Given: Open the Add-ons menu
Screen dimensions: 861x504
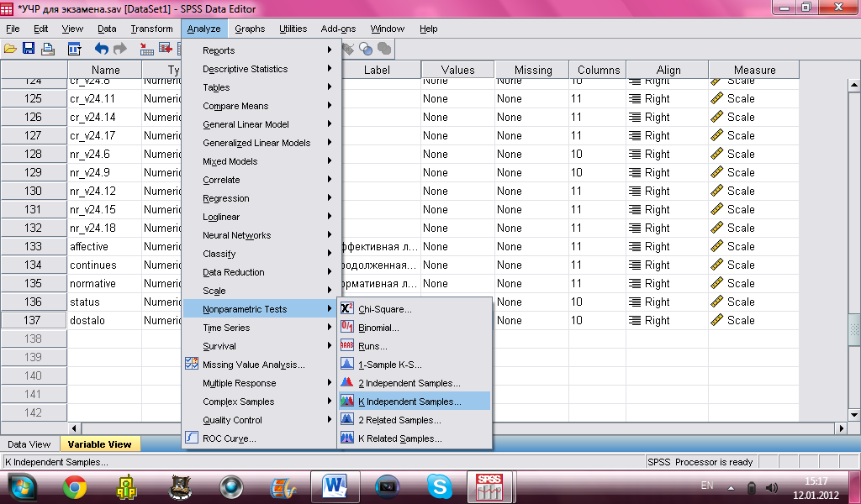Looking at the screenshot, I should pyautogui.click(x=338, y=29).
